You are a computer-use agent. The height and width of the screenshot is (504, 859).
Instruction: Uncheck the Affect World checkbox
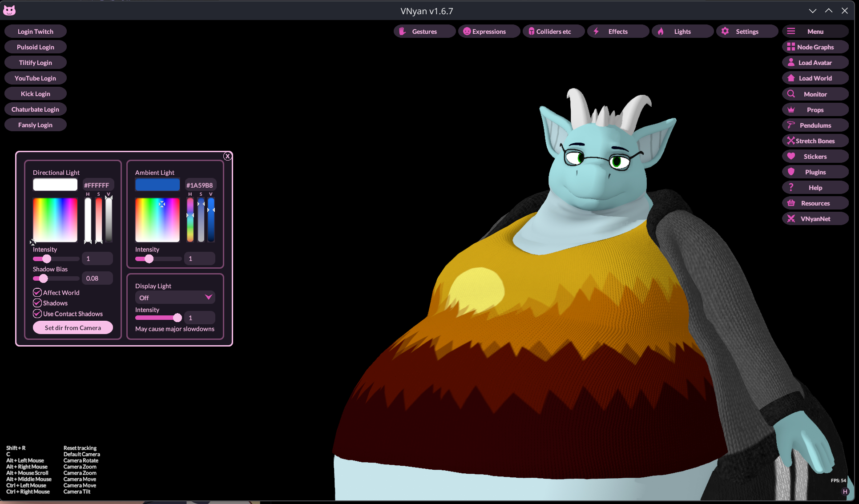37,293
